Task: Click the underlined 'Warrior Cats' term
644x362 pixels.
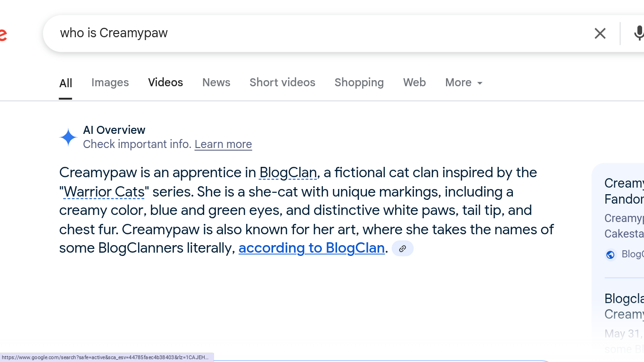Action: [104, 192]
